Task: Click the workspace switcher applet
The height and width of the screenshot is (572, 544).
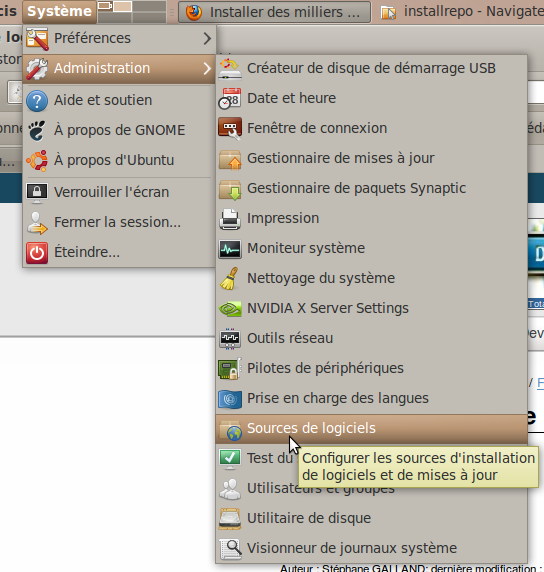Action: pos(132,11)
